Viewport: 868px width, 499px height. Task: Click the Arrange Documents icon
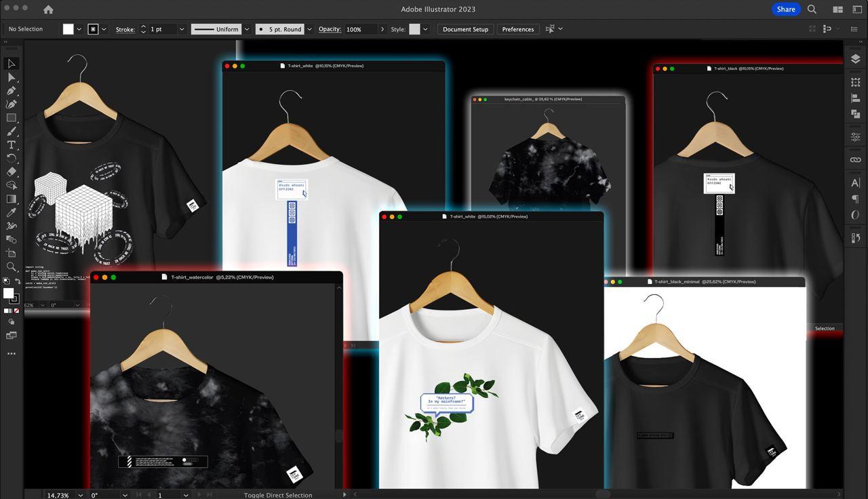pos(838,9)
